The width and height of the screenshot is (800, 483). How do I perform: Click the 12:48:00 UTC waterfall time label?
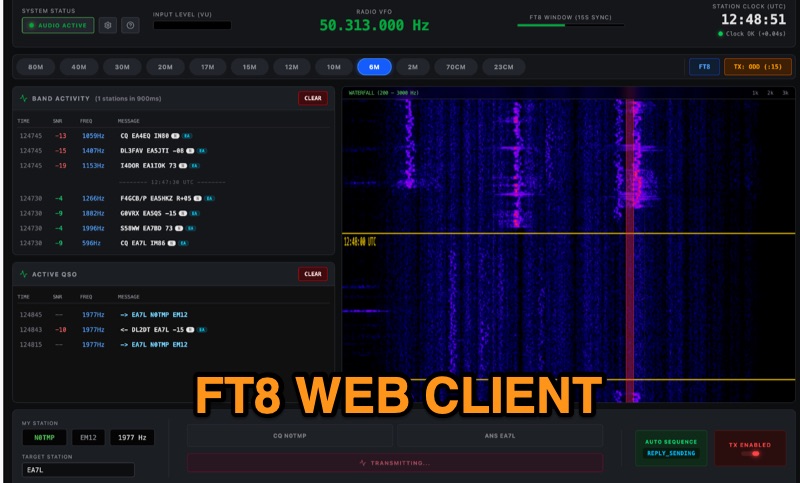360,242
